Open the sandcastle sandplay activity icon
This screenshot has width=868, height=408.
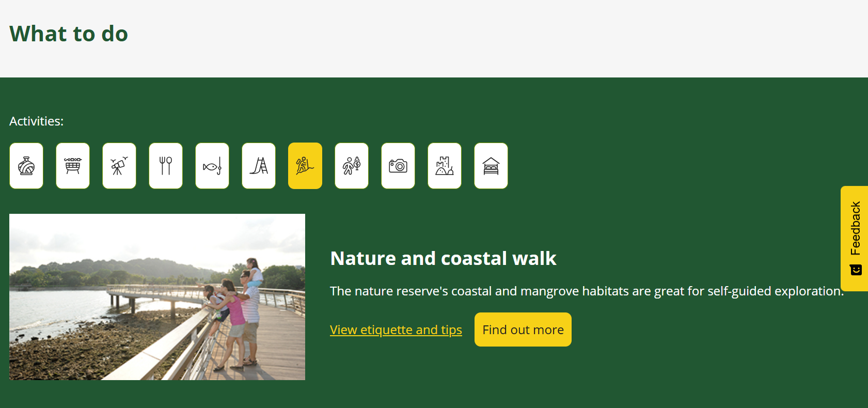tap(445, 166)
